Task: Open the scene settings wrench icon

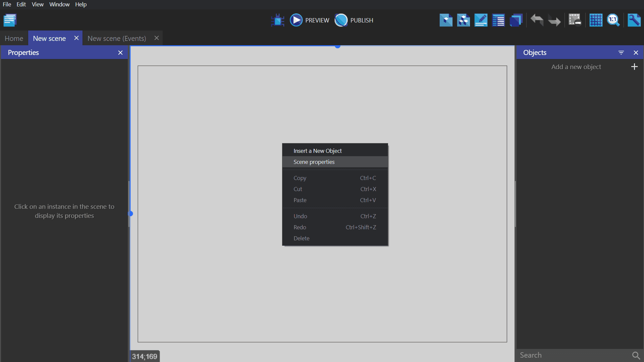Action: pyautogui.click(x=634, y=20)
